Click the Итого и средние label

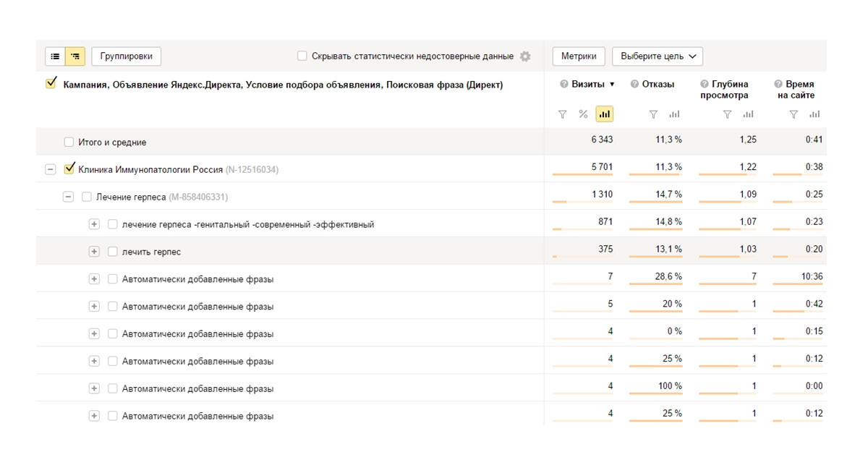112,142
